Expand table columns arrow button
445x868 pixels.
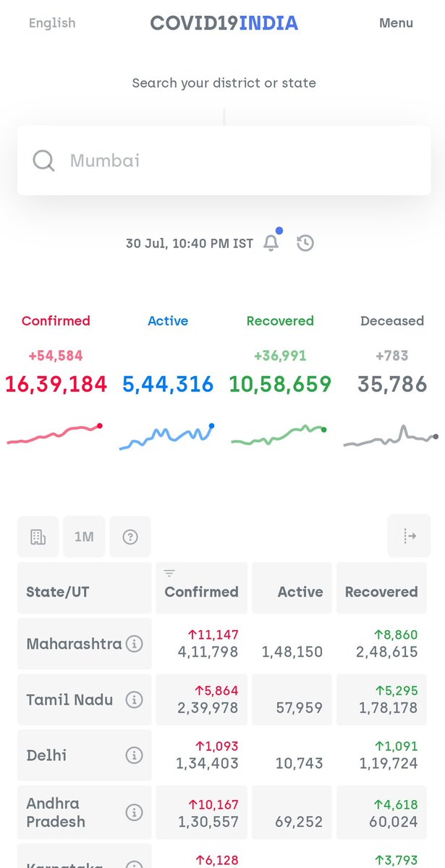(409, 536)
